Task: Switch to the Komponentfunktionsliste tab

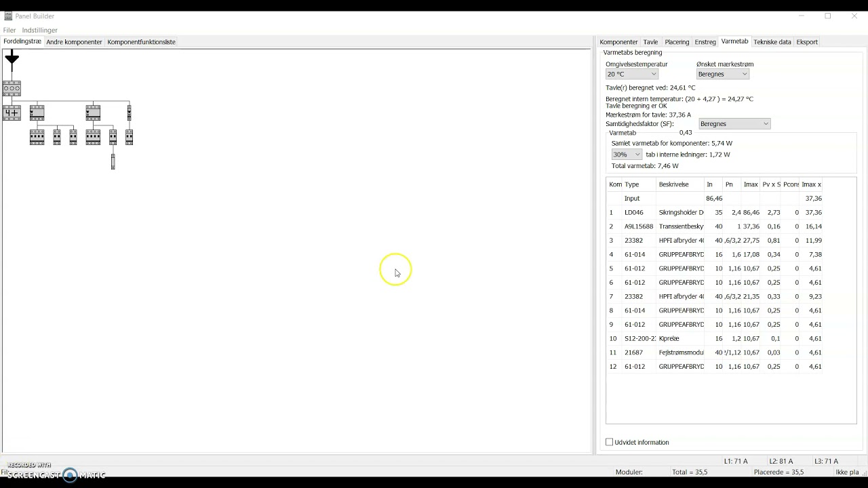Action: (141, 42)
